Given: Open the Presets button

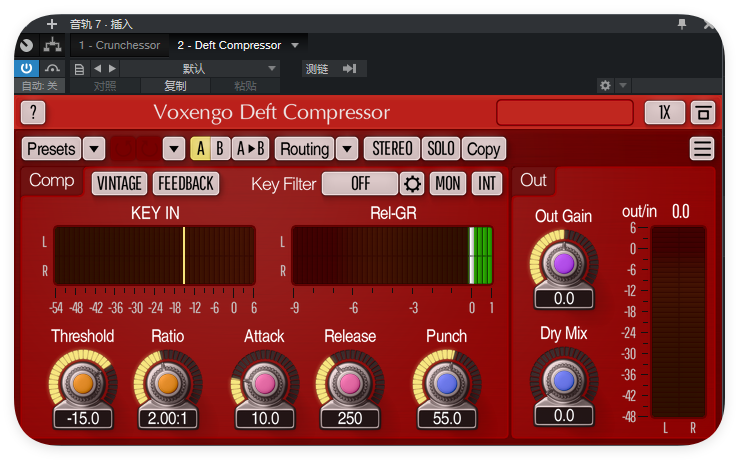Looking at the screenshot, I should tap(51, 149).
